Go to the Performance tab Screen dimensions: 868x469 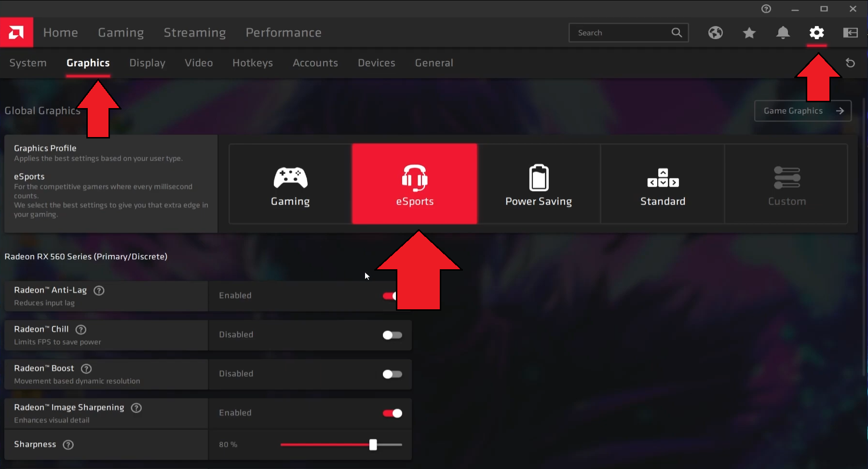tap(284, 32)
